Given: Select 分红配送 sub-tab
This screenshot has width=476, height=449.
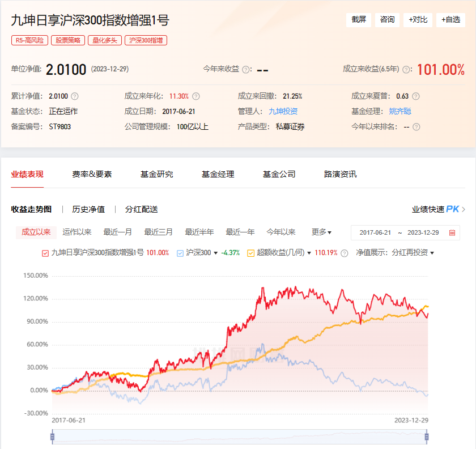Looking at the screenshot, I should tap(142, 209).
